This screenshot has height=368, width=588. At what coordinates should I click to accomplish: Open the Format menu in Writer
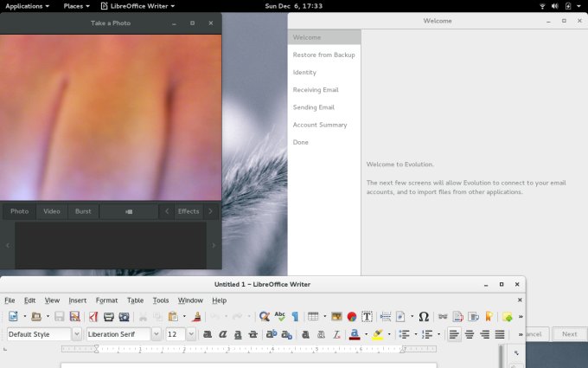106,300
